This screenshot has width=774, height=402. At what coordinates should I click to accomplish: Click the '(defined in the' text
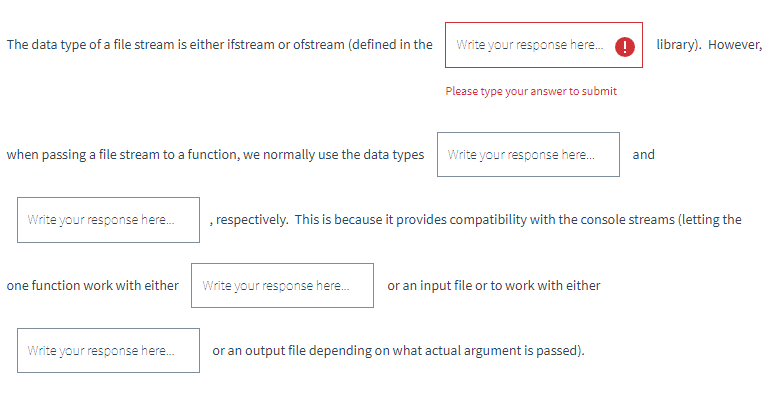coord(390,44)
